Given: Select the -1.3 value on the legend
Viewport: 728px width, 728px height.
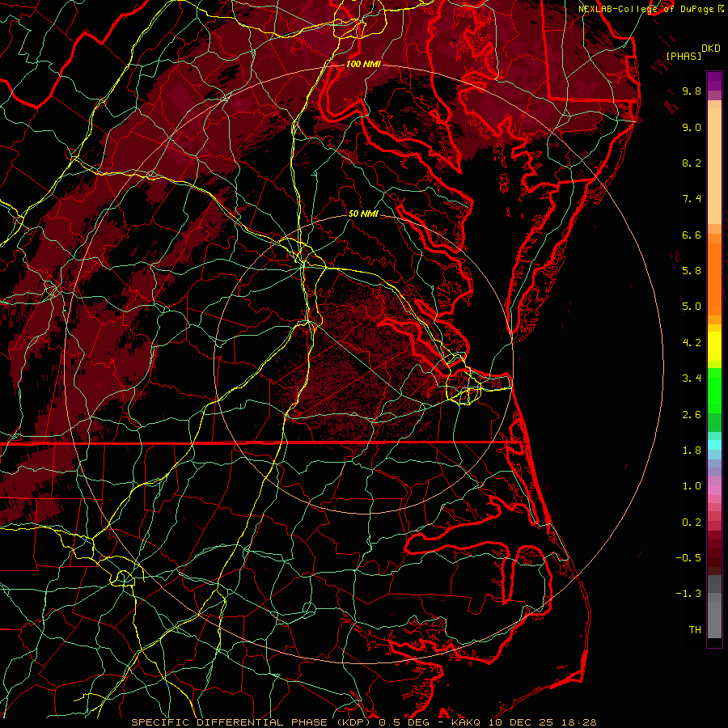Looking at the screenshot, I should pos(688,594).
